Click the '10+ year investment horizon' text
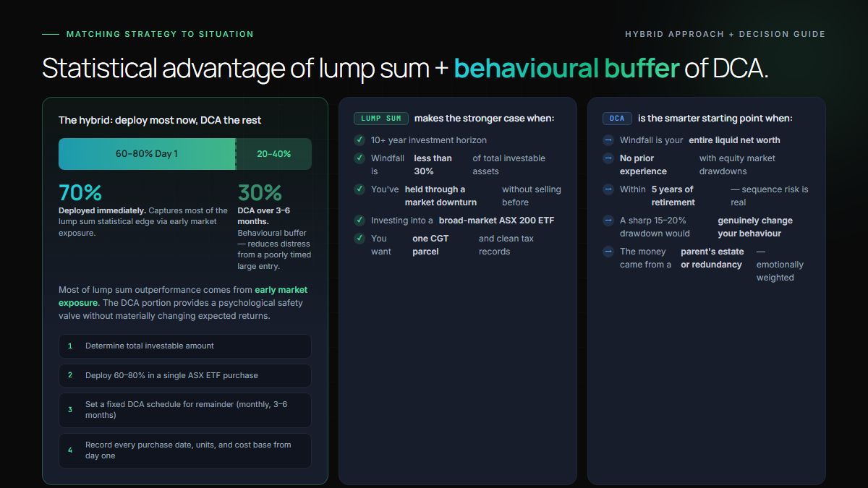868x488 pixels. click(x=429, y=140)
